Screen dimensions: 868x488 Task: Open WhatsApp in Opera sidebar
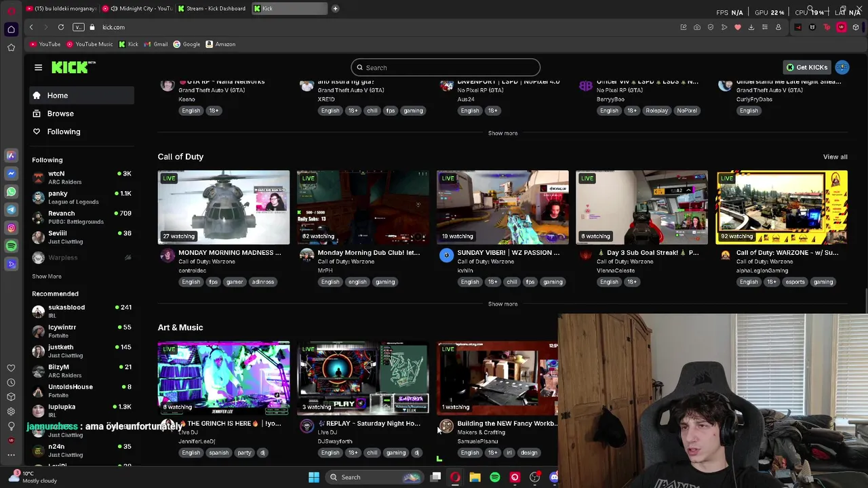pos(11,192)
